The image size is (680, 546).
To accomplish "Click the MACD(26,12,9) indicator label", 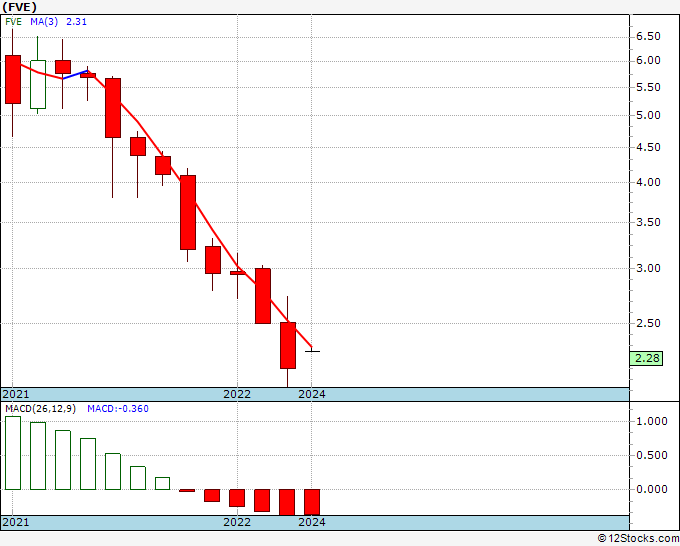I will (x=40, y=409).
